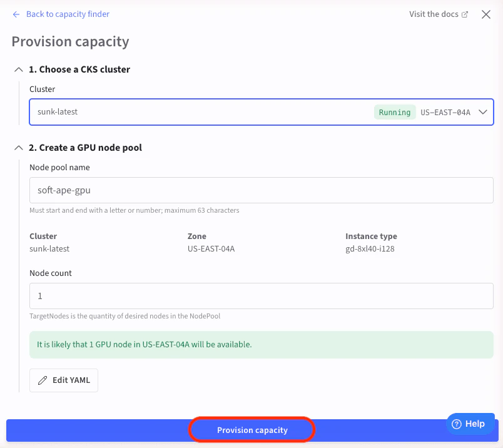Image resolution: width=503 pixels, height=448 pixels.
Task: Click the Running status badge
Action: (395, 113)
